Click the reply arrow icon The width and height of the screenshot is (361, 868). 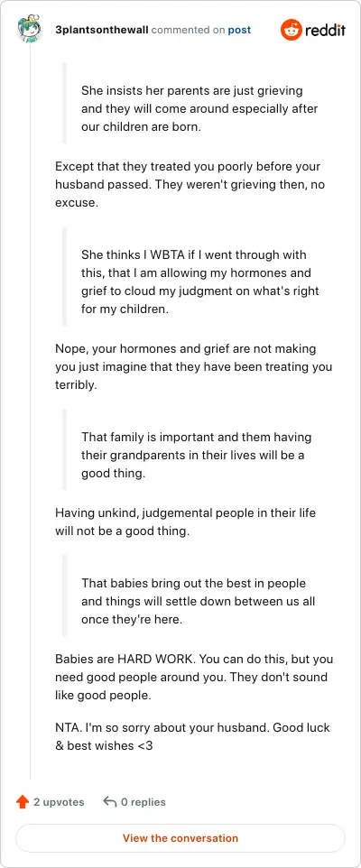109,801
